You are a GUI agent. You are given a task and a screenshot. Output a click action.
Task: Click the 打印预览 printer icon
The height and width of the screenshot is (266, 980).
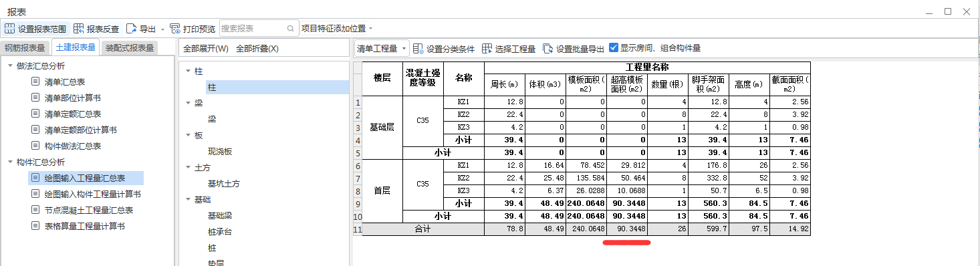[175, 29]
